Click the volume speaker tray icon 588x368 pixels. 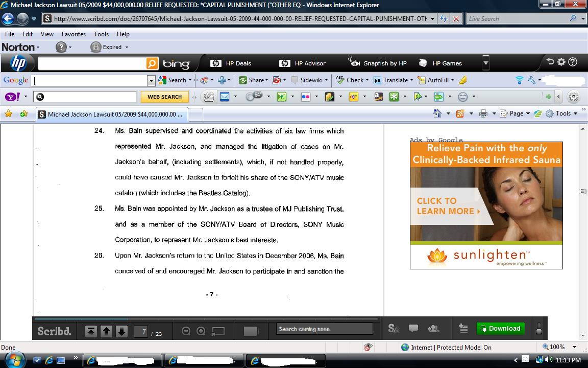[x=549, y=360]
